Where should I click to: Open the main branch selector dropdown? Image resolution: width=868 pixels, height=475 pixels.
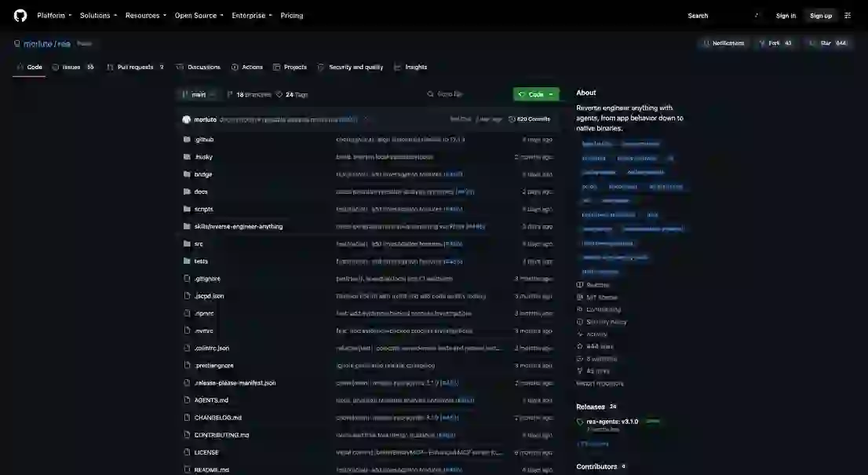(199, 95)
